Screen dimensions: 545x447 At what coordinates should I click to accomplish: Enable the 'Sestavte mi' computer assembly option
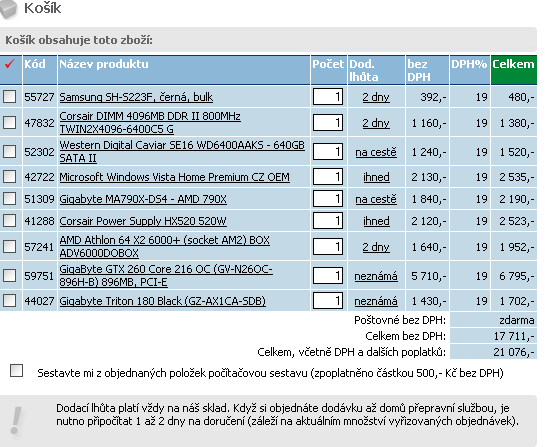point(16,371)
